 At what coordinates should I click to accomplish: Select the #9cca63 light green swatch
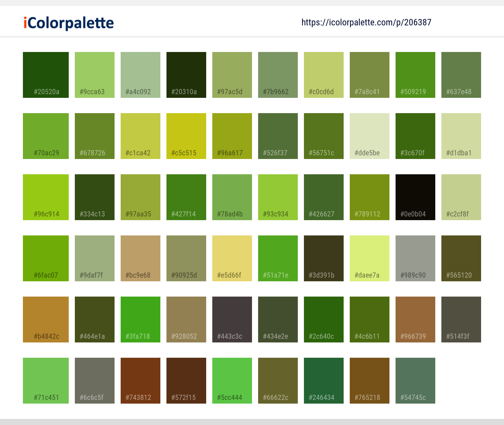coord(95,75)
